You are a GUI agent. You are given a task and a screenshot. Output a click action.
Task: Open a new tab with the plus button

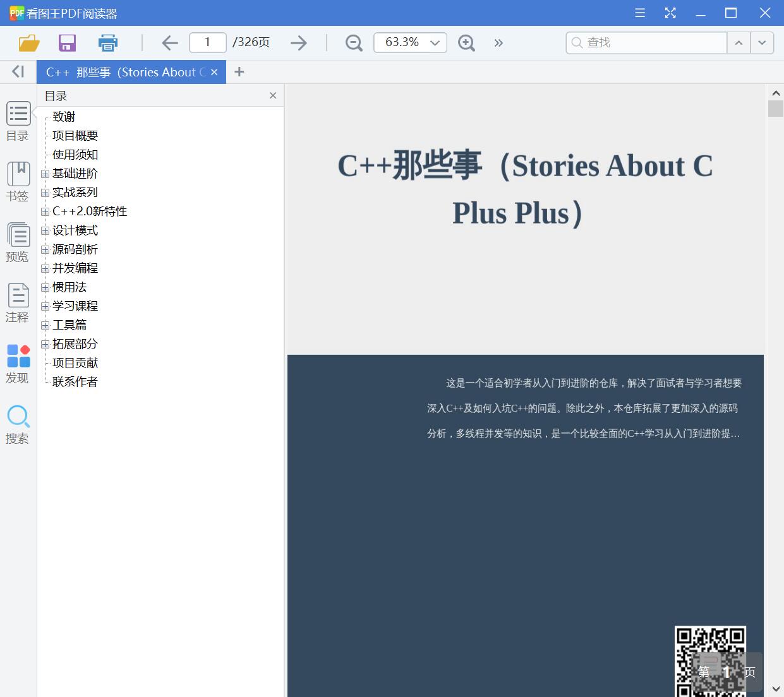[x=239, y=71]
